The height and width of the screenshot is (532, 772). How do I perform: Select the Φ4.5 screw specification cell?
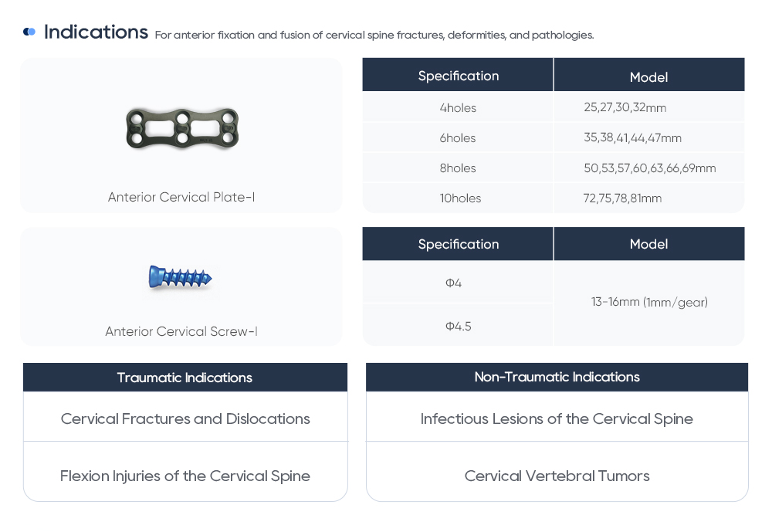click(x=458, y=326)
